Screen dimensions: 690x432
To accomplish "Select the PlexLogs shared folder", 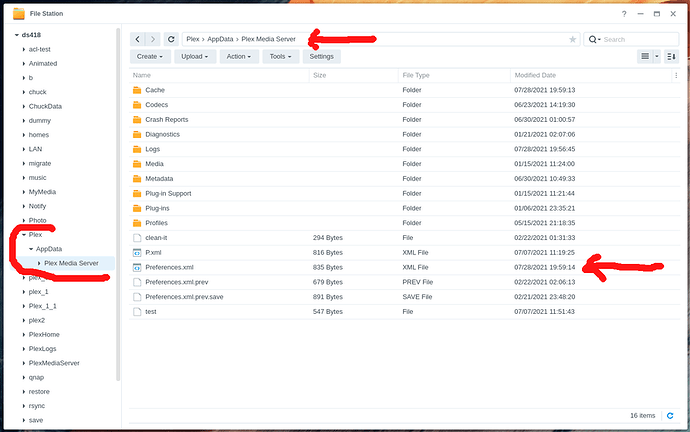I will point(43,349).
